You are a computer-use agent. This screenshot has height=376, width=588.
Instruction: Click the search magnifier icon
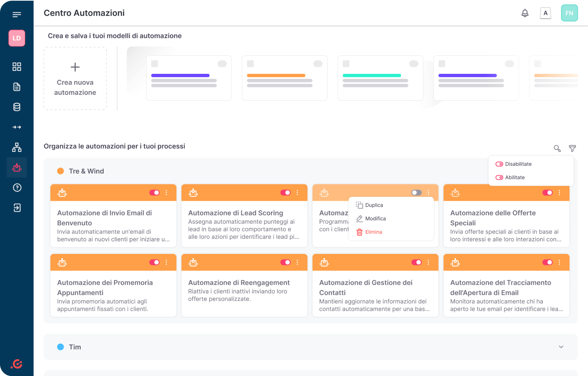coord(557,148)
